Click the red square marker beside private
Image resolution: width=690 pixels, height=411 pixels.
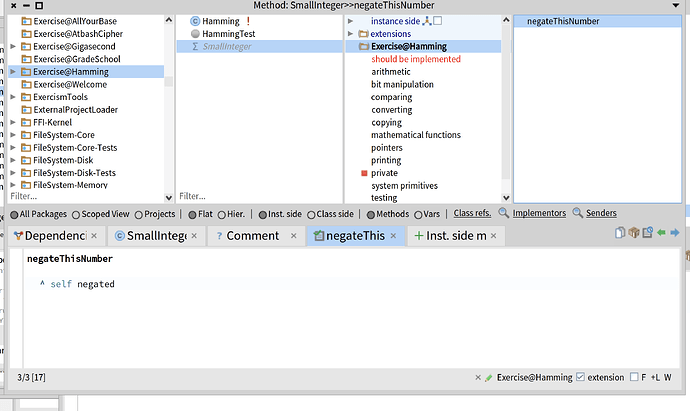pos(364,173)
